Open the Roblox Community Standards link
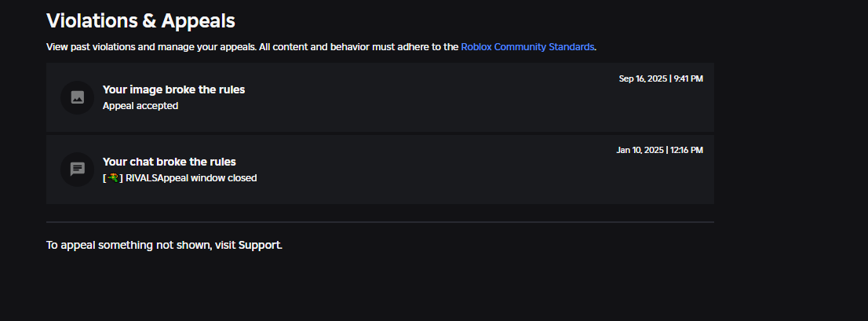868x321 pixels. (x=527, y=47)
